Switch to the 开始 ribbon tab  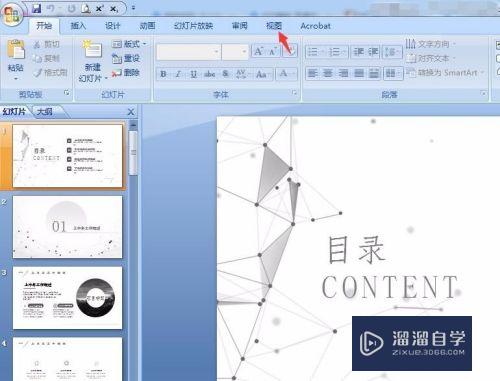pyautogui.click(x=44, y=26)
